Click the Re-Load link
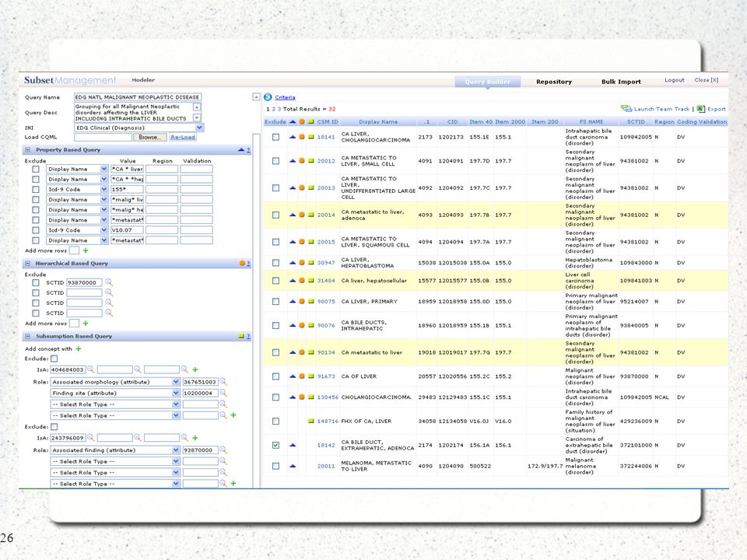This screenshot has height=560, width=747. [183, 137]
